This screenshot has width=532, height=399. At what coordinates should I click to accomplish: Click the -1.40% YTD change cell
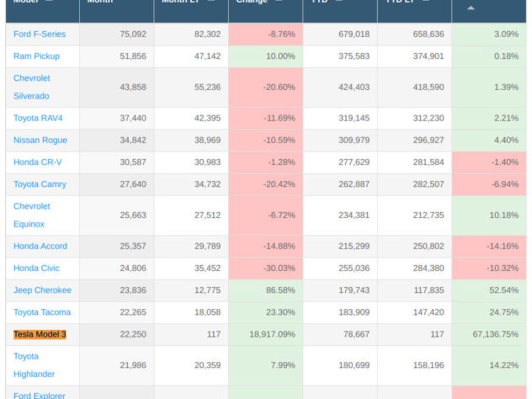point(489,162)
